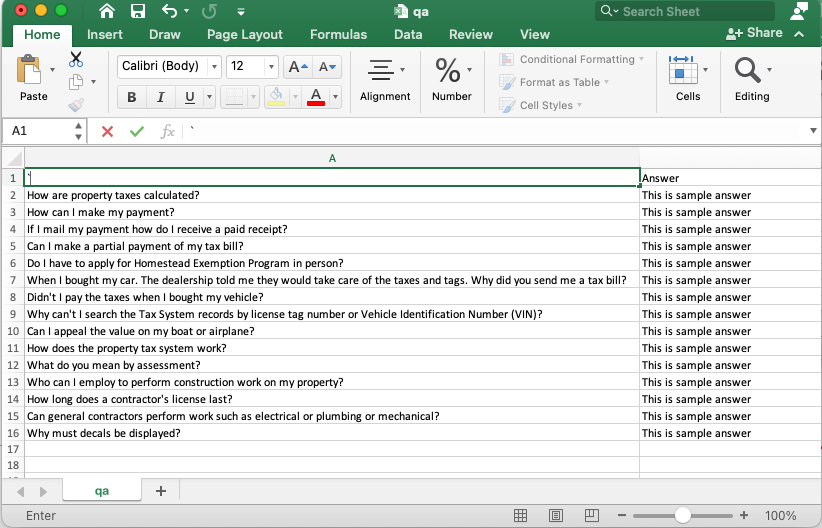
Task: Click the Increase Font Size icon
Action: coord(297,67)
